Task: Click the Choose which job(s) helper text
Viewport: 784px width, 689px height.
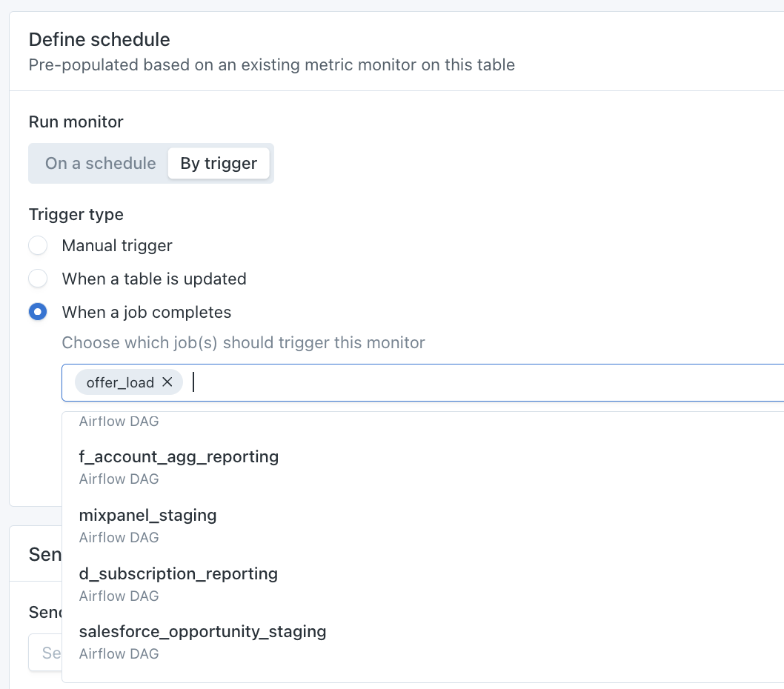Action: click(x=243, y=343)
